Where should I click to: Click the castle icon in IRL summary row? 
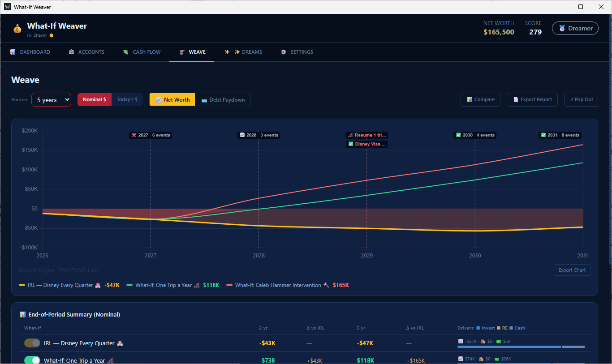point(120,343)
